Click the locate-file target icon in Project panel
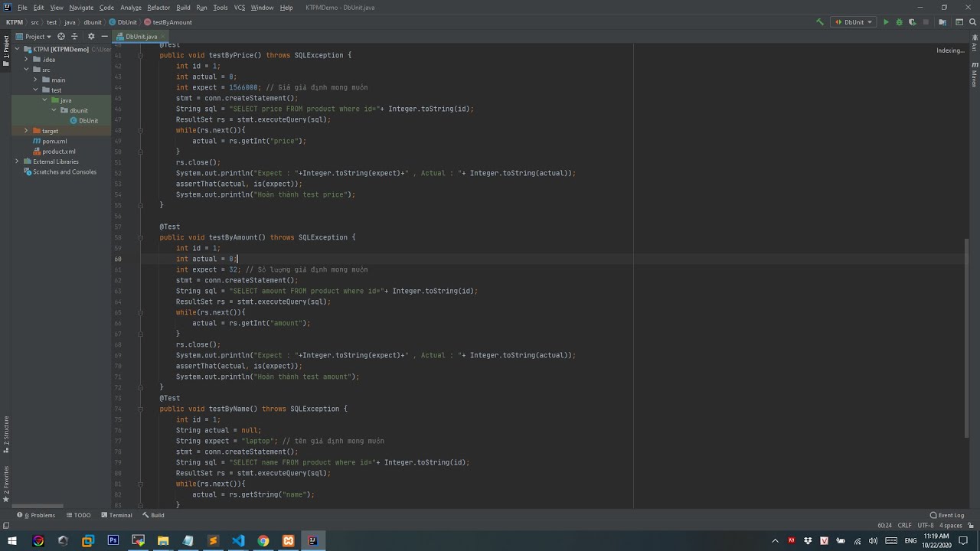The image size is (980, 551). coord(61,36)
